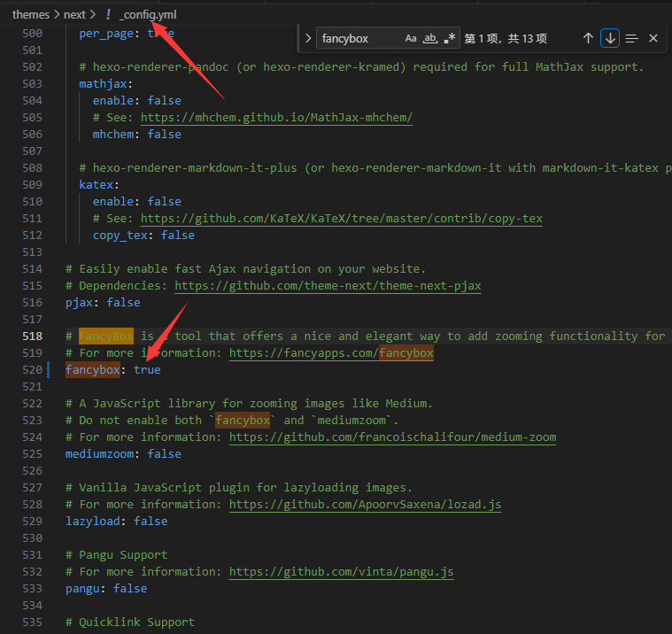672x634 pixels.
Task: Open the lozad.js GitHub link
Action: 365,505
